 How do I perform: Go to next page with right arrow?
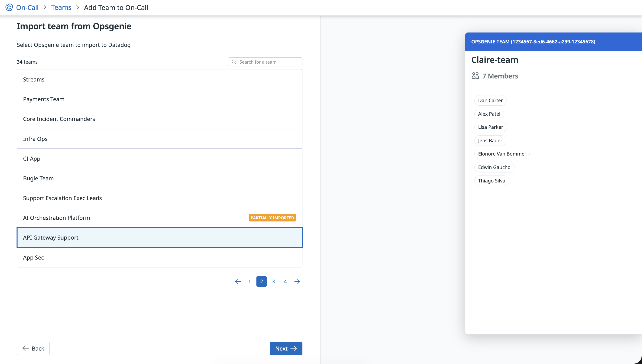pyautogui.click(x=297, y=282)
